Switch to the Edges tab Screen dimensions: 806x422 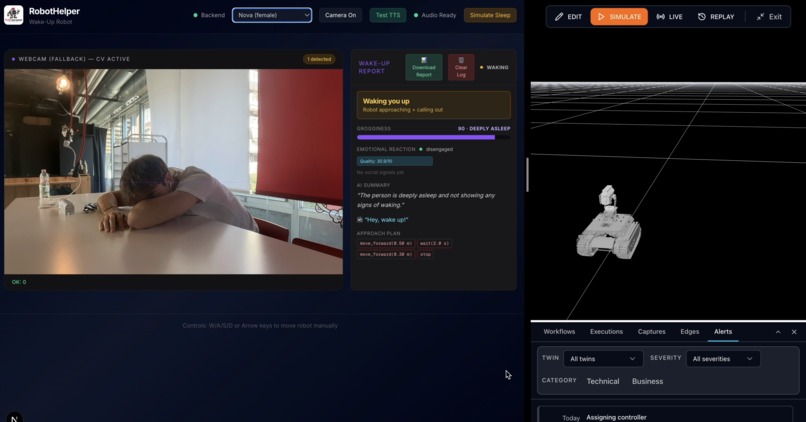pos(689,332)
